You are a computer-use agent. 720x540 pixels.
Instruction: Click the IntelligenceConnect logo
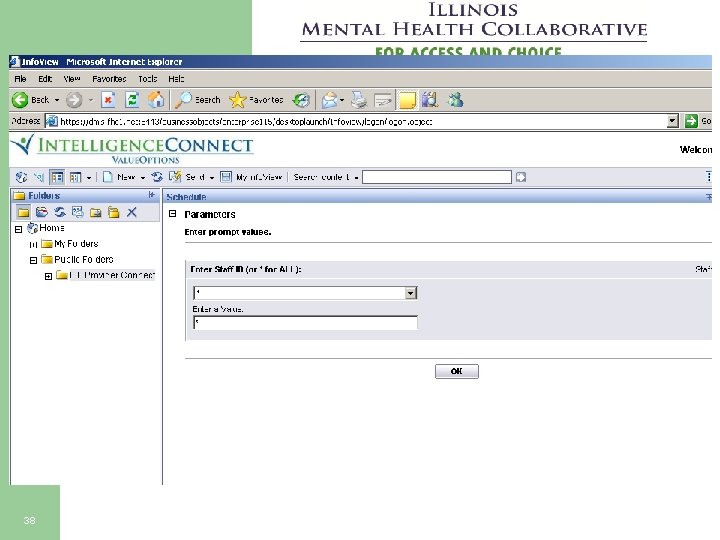pyautogui.click(x=132, y=150)
